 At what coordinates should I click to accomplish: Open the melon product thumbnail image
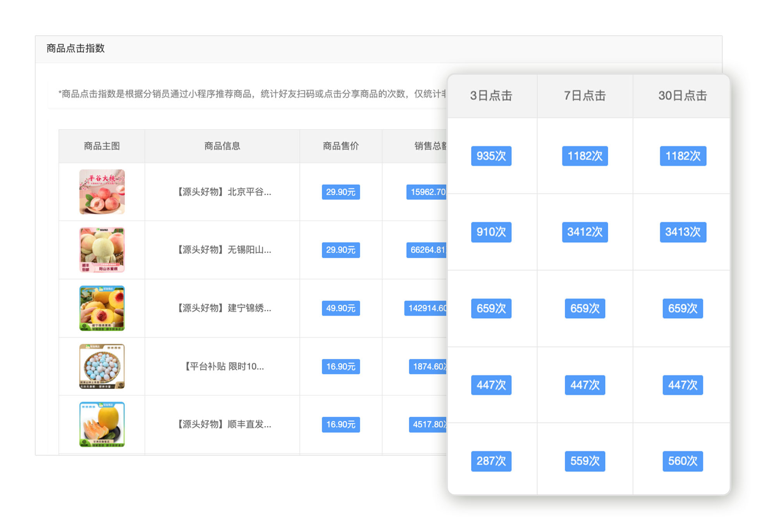click(102, 424)
